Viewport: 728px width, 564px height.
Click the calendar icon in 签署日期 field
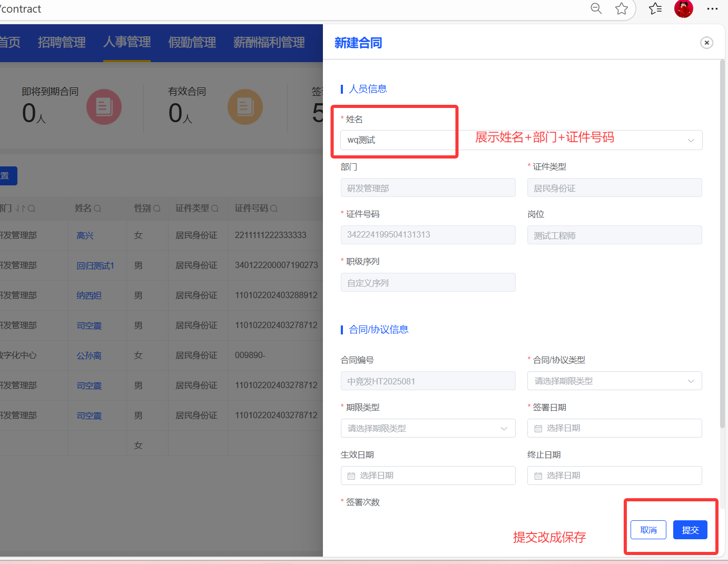coord(538,429)
